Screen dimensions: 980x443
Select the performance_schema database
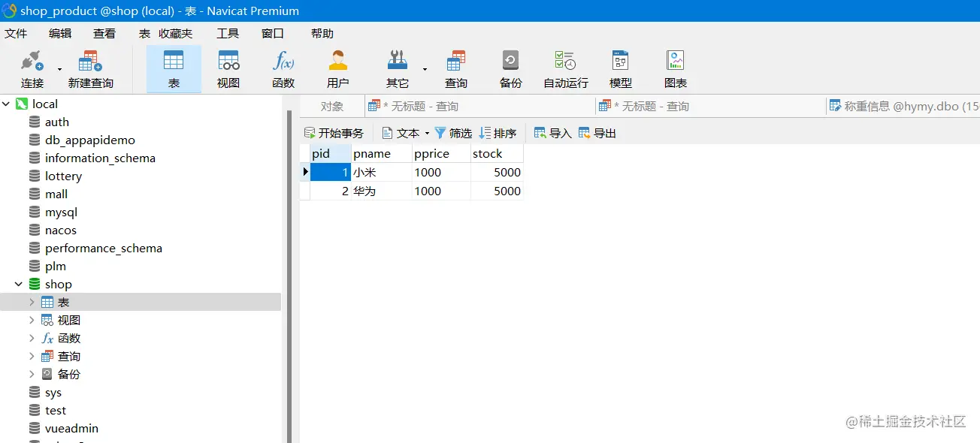pyautogui.click(x=104, y=248)
